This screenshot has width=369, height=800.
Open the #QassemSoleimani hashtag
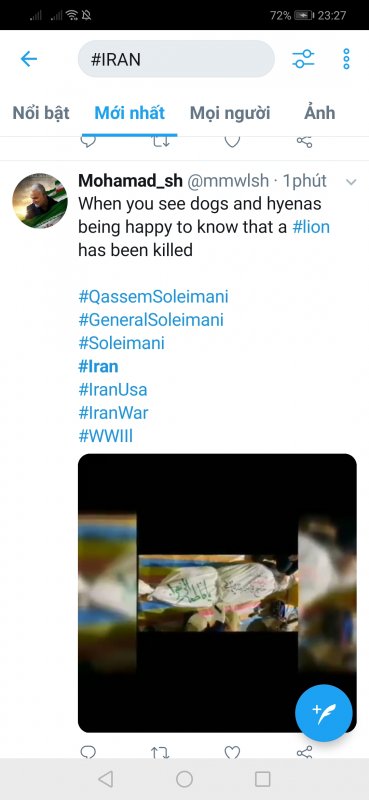(153, 296)
